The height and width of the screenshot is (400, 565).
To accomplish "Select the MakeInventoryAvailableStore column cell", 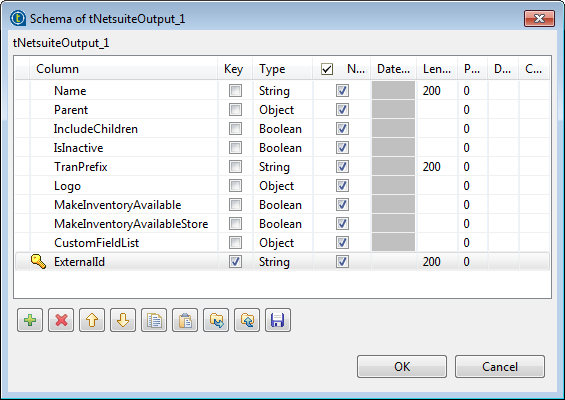I will tap(124, 224).
